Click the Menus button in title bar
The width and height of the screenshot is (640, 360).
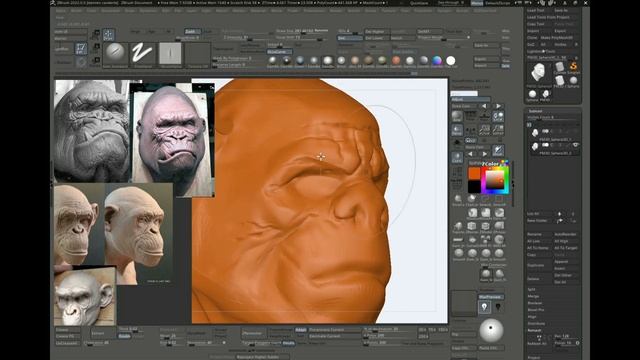click(476, 3)
